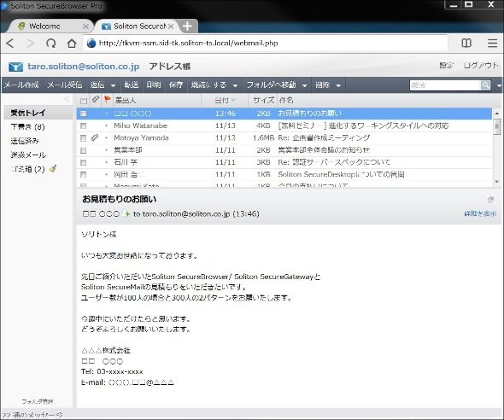Sort messages by 日付 column
This screenshot has height=420, width=504.
coord(225,100)
